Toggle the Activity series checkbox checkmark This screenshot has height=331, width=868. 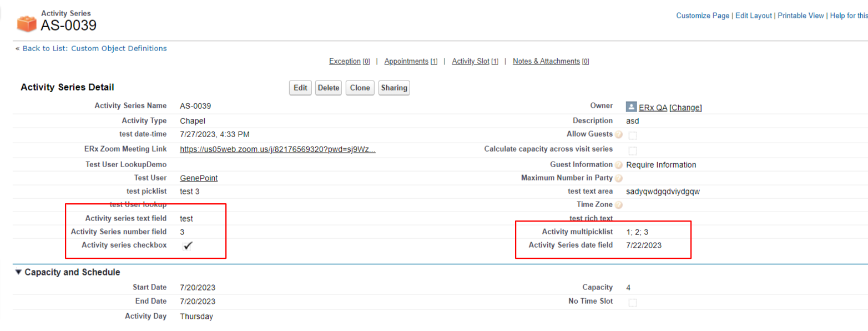(x=188, y=246)
